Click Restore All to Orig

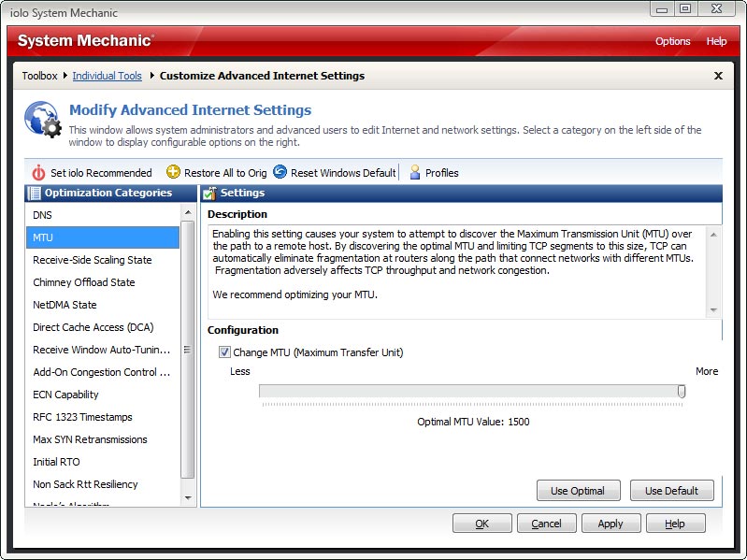point(217,173)
